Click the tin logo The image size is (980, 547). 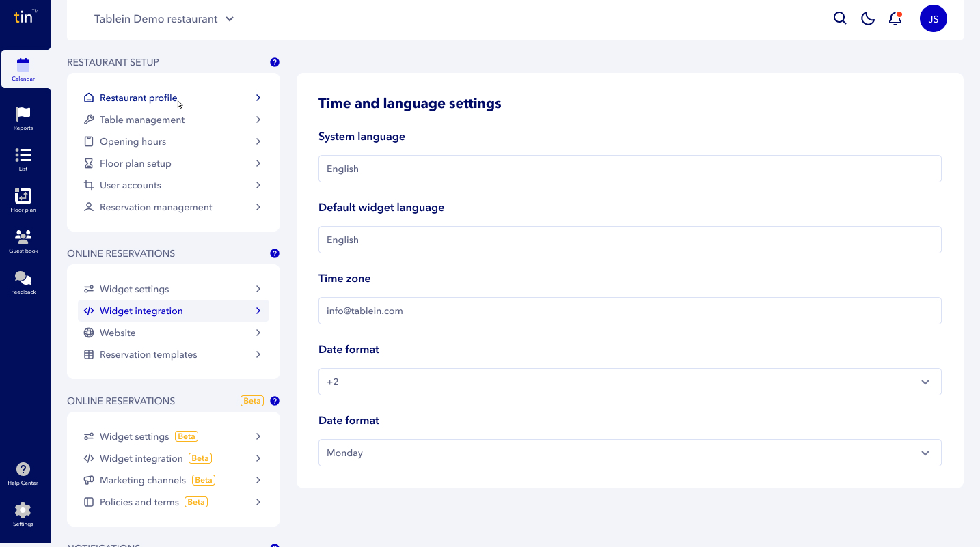(x=25, y=17)
